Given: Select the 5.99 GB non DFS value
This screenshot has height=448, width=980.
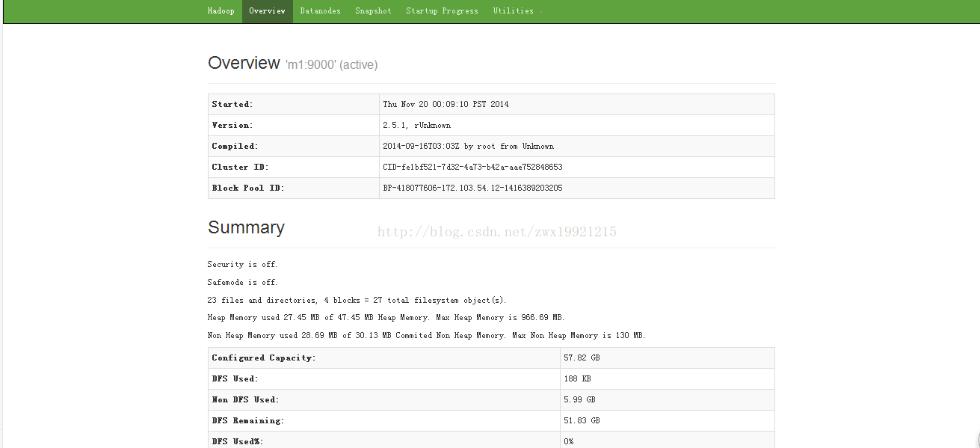Looking at the screenshot, I should [x=579, y=399].
